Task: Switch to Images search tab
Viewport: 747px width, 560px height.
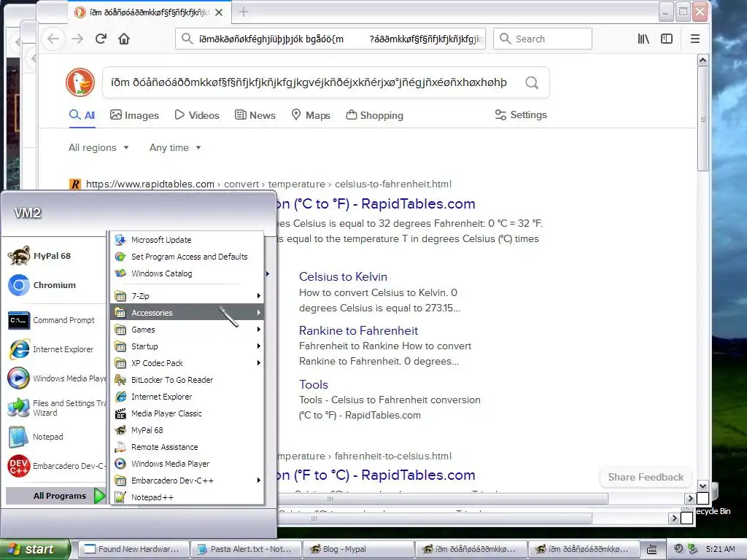Action: click(134, 115)
